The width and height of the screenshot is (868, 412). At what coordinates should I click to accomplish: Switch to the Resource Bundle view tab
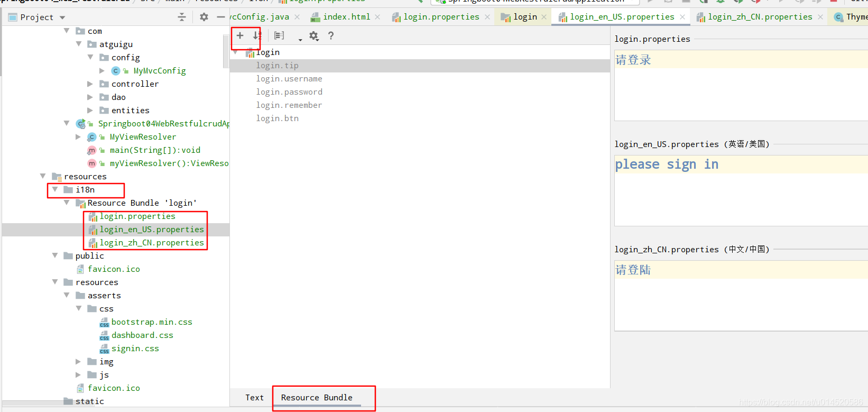317,398
